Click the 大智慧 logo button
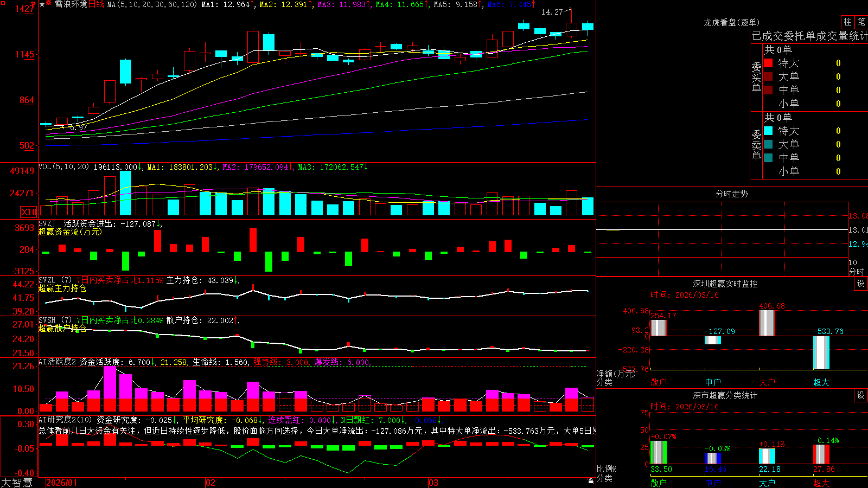Image resolution: width=868 pixels, height=488 pixels. pyautogui.click(x=17, y=482)
